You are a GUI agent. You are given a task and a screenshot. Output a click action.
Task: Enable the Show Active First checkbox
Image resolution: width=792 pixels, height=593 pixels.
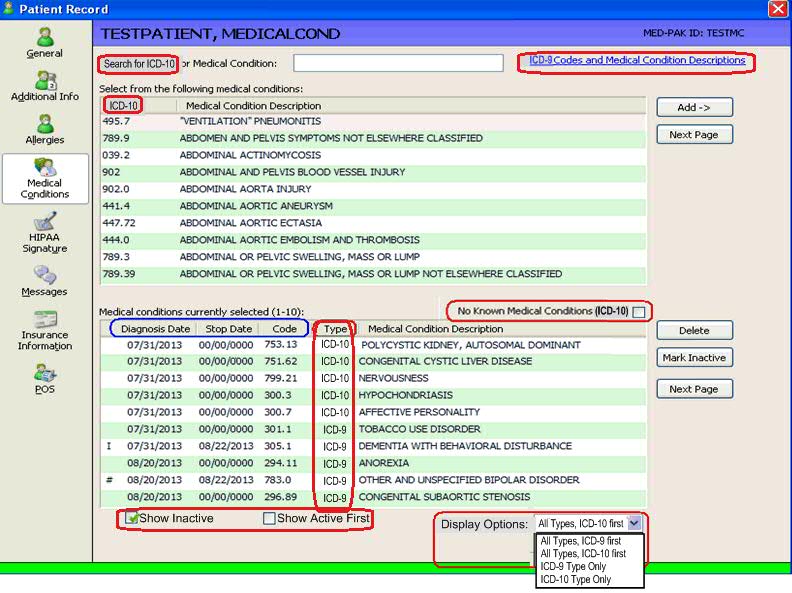point(269,518)
